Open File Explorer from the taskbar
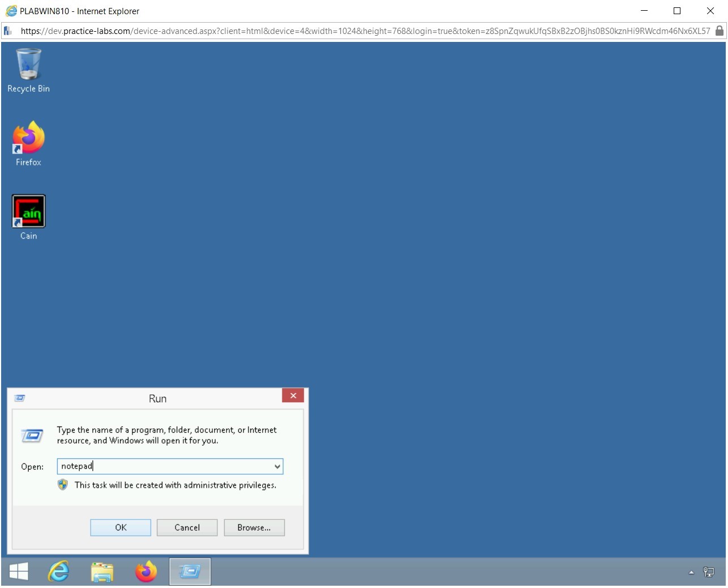Image resolution: width=728 pixels, height=588 pixels. 102,571
